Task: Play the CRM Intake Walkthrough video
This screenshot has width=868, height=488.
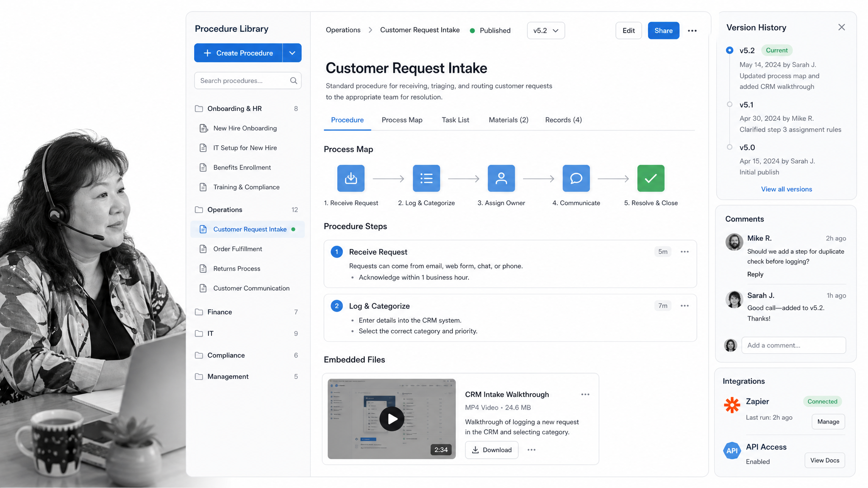Action: pos(392,419)
